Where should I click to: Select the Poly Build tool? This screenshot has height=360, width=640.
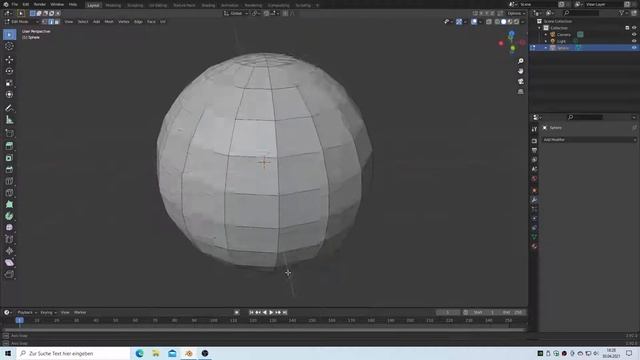[9, 204]
